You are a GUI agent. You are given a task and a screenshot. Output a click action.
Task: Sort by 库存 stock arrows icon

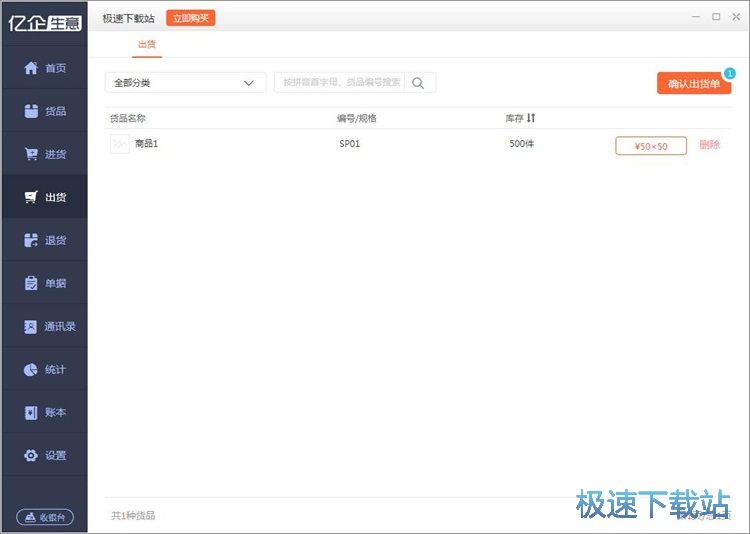click(x=531, y=118)
